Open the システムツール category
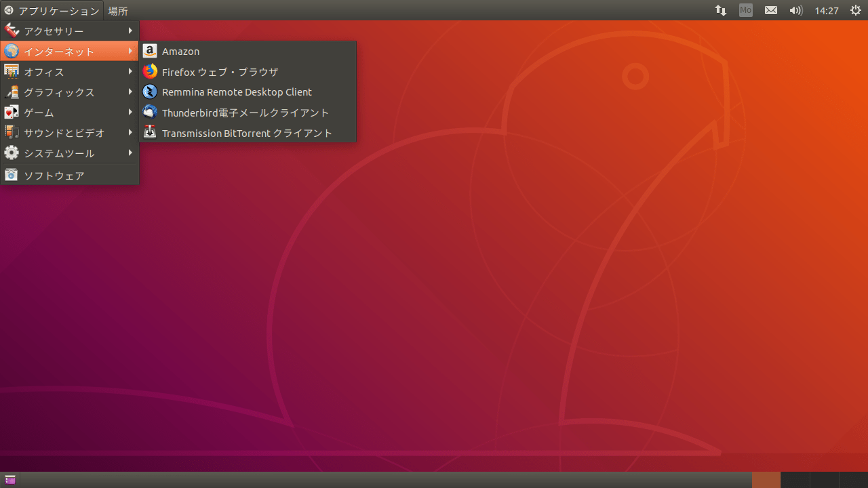 coord(70,153)
